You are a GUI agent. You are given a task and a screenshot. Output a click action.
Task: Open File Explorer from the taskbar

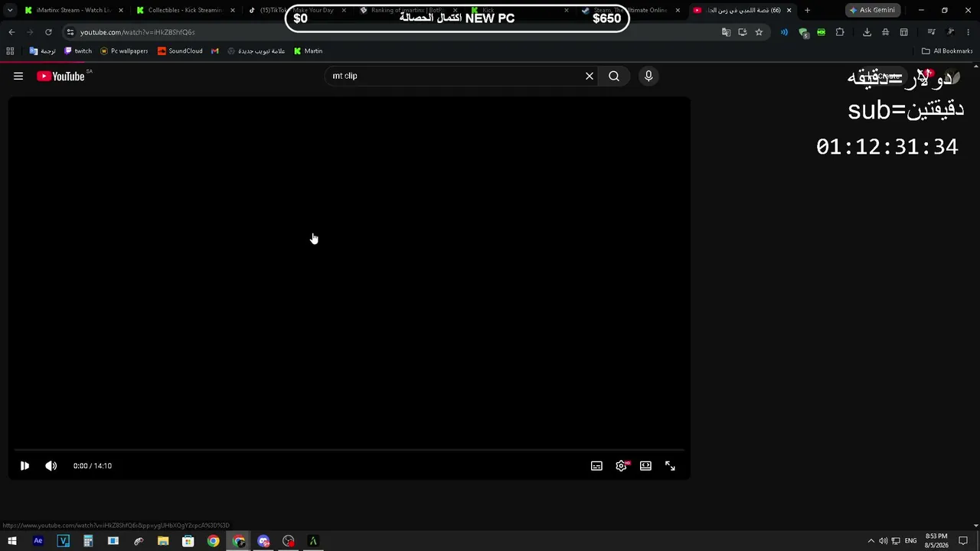(163, 541)
